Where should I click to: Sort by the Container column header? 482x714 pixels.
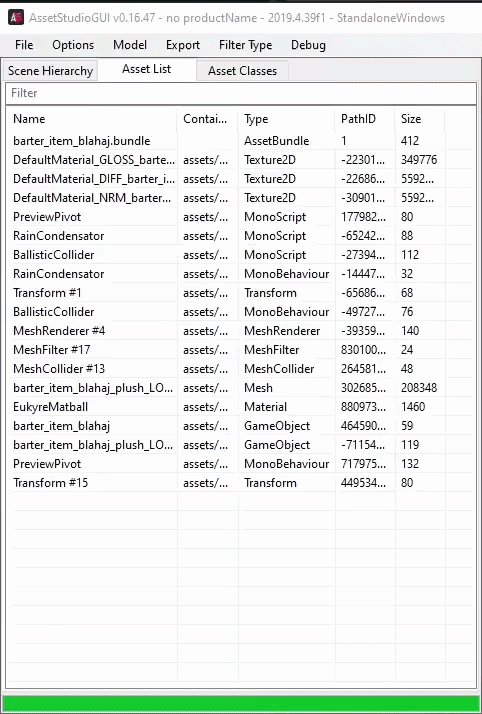[x=207, y=119]
